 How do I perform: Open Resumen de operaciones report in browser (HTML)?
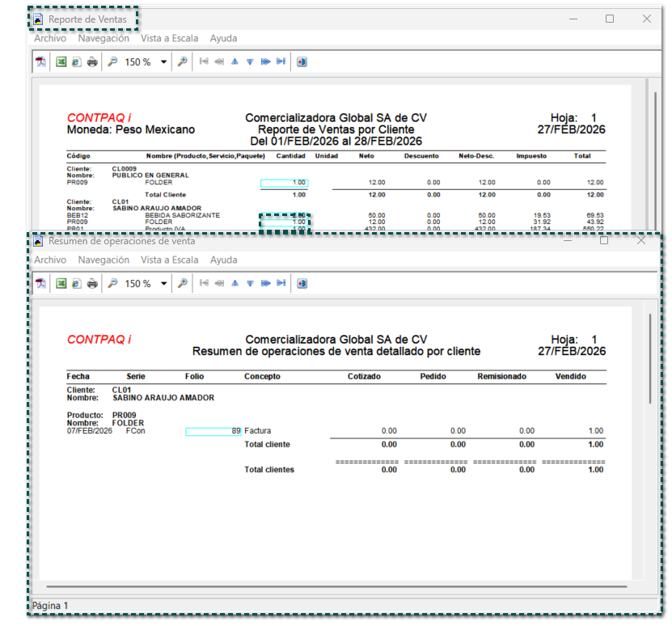(x=76, y=284)
